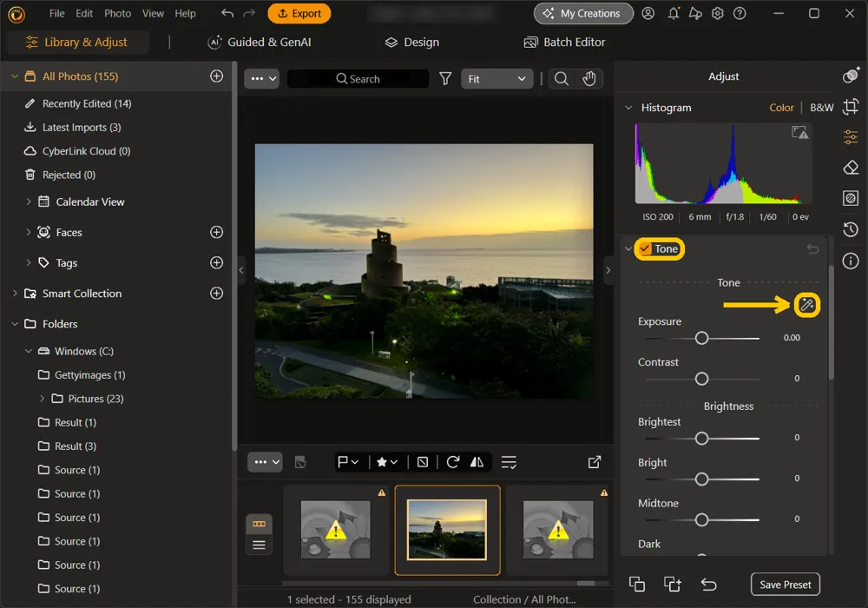Click the Contrast slider handle
868x608 pixels.
coord(701,379)
